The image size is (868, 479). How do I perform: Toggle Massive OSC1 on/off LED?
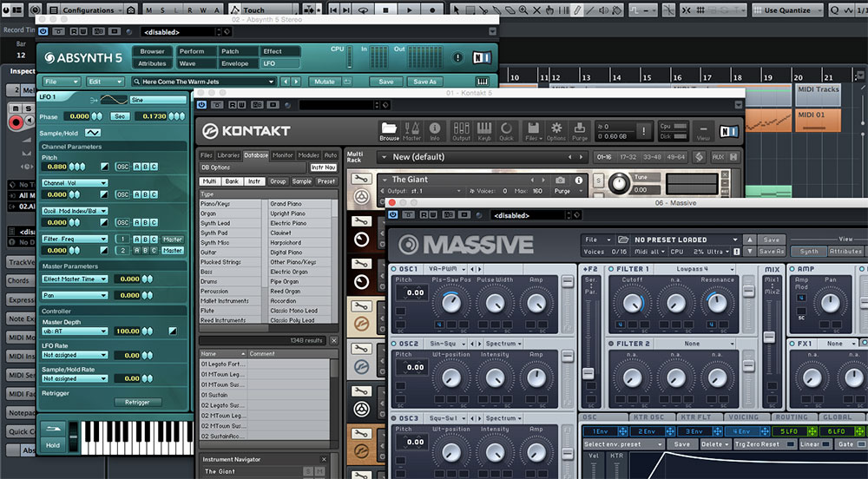(x=394, y=269)
